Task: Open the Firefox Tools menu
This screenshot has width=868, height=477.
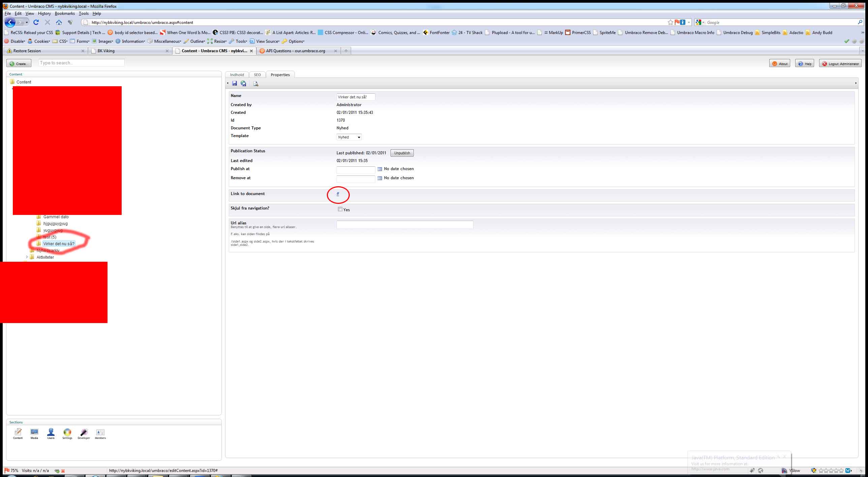Action: (x=84, y=13)
